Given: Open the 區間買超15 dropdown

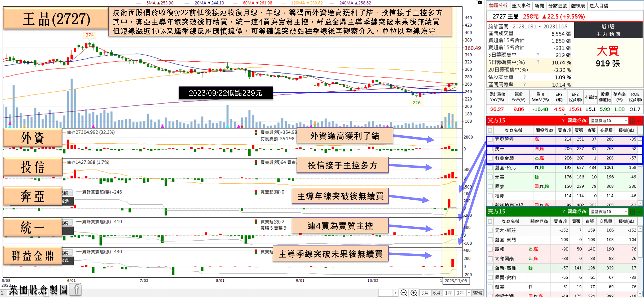Looking at the screenshot, I should pos(609,121).
